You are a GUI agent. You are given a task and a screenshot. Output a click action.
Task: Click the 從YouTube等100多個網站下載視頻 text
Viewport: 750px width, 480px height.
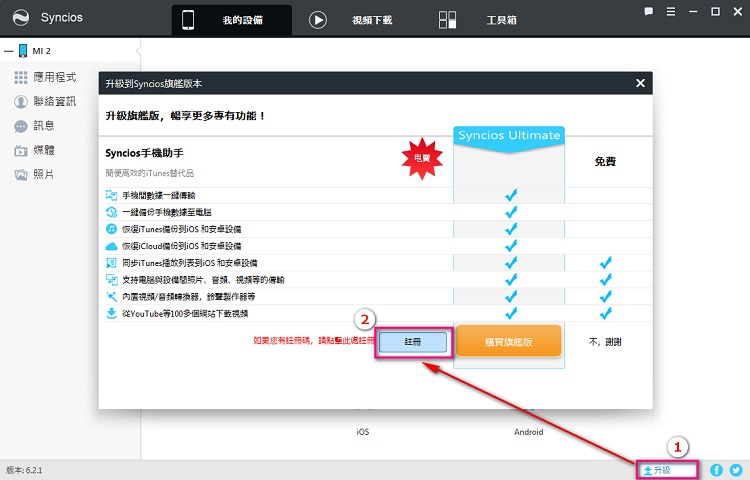(x=185, y=314)
